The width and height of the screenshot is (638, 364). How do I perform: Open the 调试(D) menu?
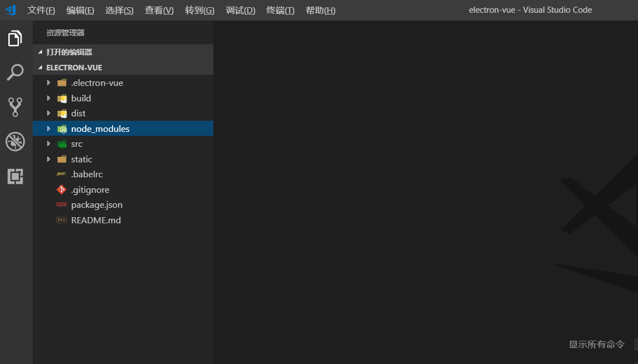241,10
